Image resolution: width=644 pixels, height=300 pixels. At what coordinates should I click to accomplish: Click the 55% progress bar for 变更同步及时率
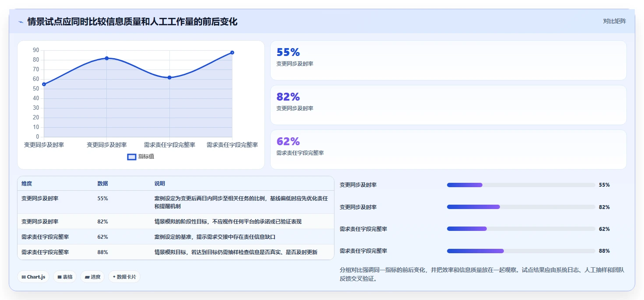click(x=521, y=185)
